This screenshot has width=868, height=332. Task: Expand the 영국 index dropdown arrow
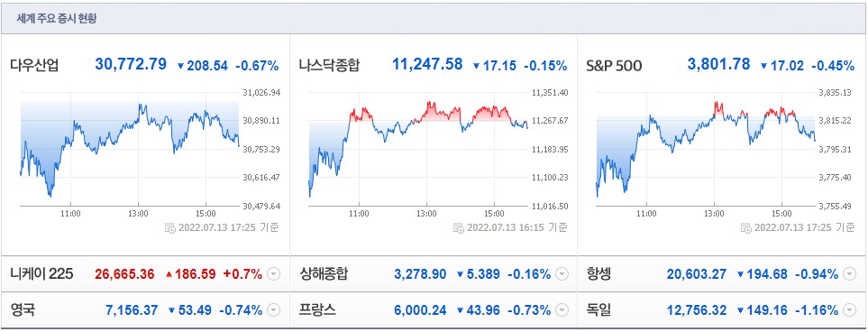click(x=274, y=310)
